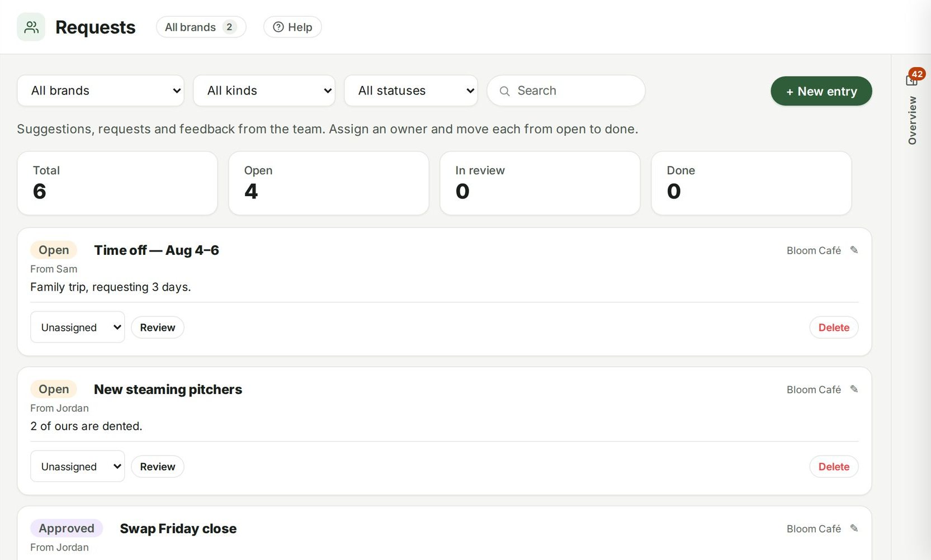Screen dimensions: 931x560
Task: Click the Approved status badge
Action: click(67, 528)
